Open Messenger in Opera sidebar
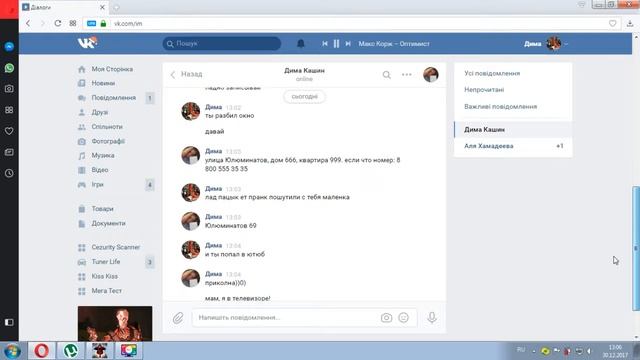 click(9, 47)
